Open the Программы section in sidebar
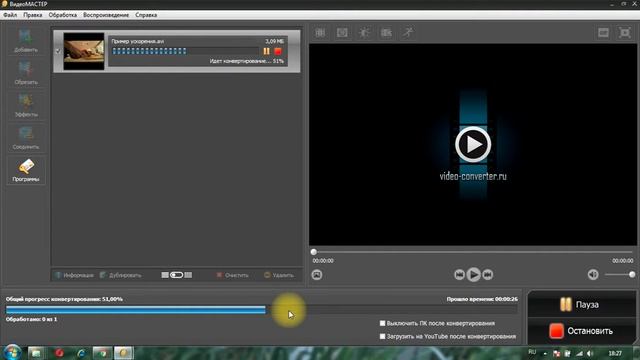 point(26,170)
